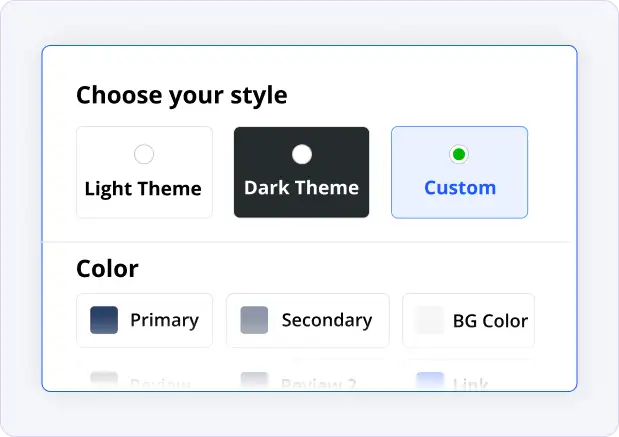Open the faded Link color swatch
Image resolution: width=619 pixels, height=437 pixels.
430,381
